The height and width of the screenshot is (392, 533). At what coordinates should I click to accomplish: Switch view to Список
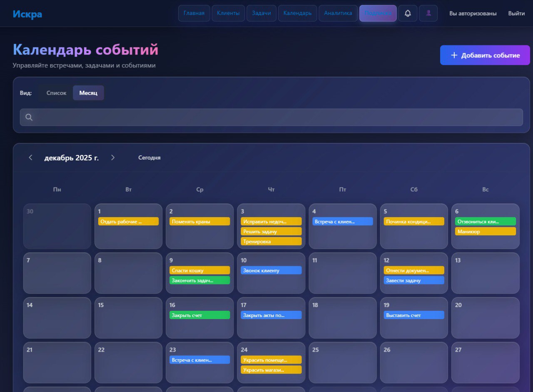[x=56, y=93]
